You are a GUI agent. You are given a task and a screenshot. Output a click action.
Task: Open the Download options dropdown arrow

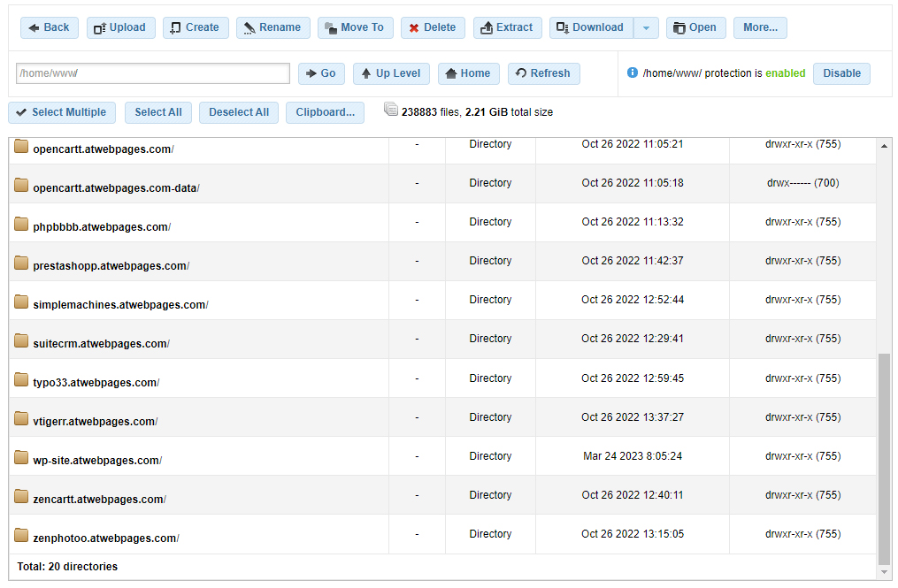(x=646, y=27)
